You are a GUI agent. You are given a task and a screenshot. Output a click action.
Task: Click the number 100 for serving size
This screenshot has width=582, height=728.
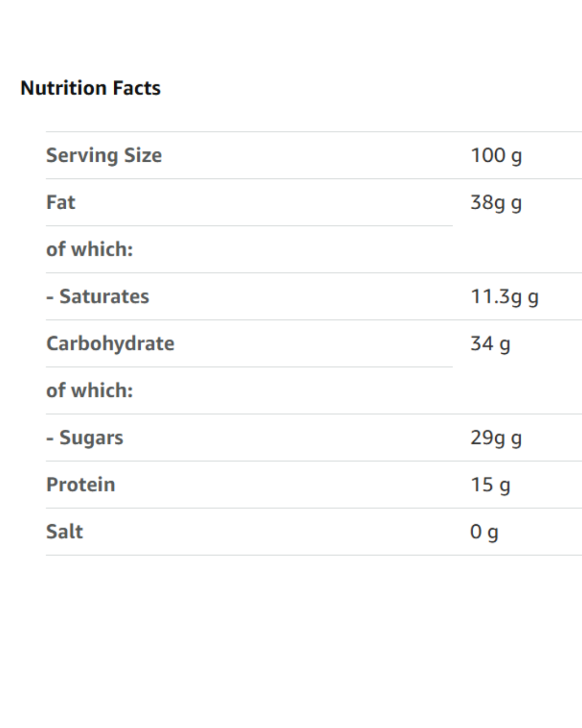pos(488,155)
